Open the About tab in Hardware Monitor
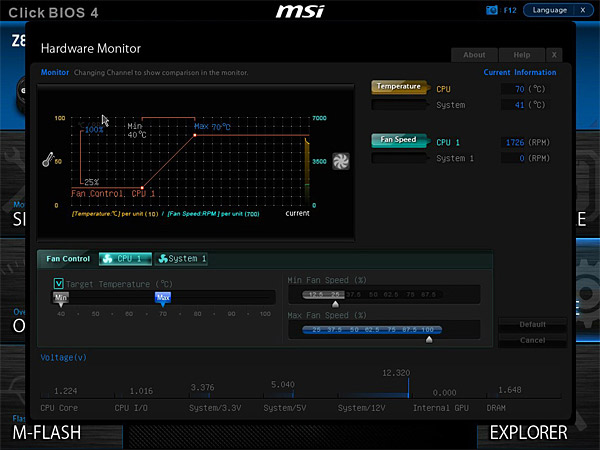 click(x=474, y=55)
